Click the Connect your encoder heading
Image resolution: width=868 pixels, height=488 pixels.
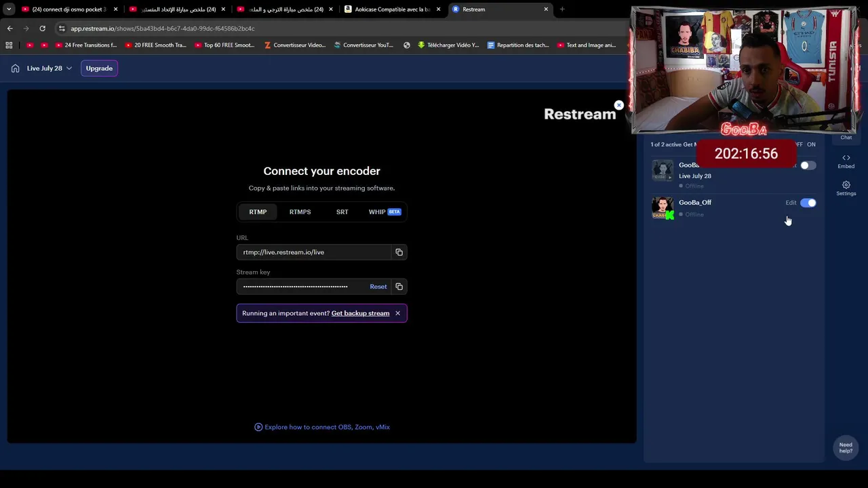(x=321, y=171)
